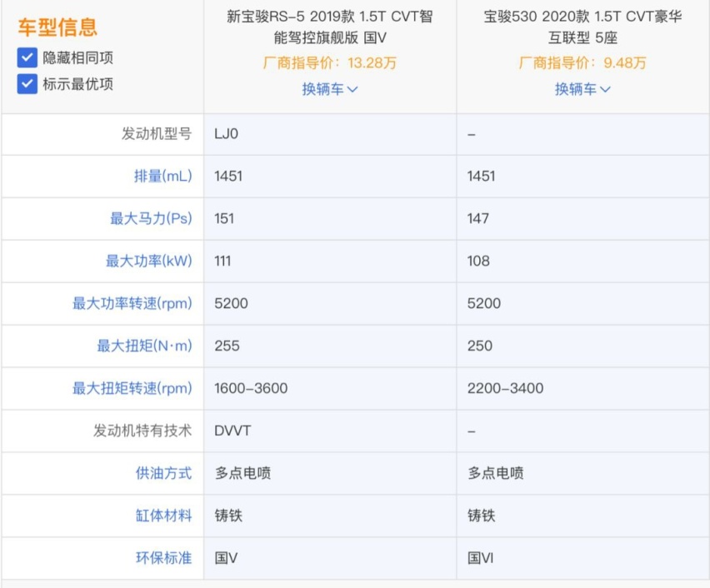
Task: Select the 250 torque value
Action: 480,346
